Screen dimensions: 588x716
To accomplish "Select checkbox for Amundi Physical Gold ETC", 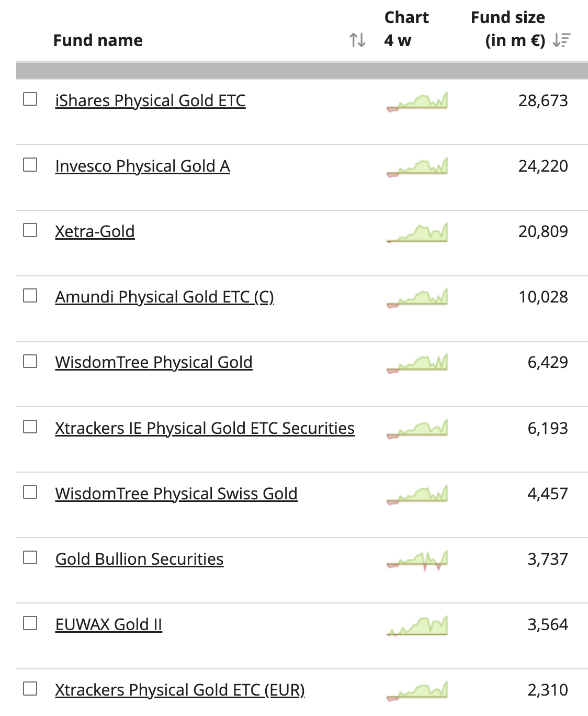I will point(30,296).
